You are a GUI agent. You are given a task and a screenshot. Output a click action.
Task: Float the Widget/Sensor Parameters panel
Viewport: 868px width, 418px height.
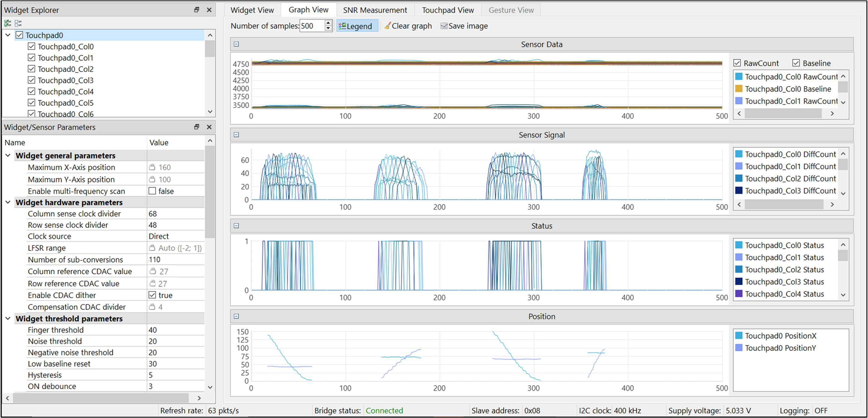tap(197, 127)
